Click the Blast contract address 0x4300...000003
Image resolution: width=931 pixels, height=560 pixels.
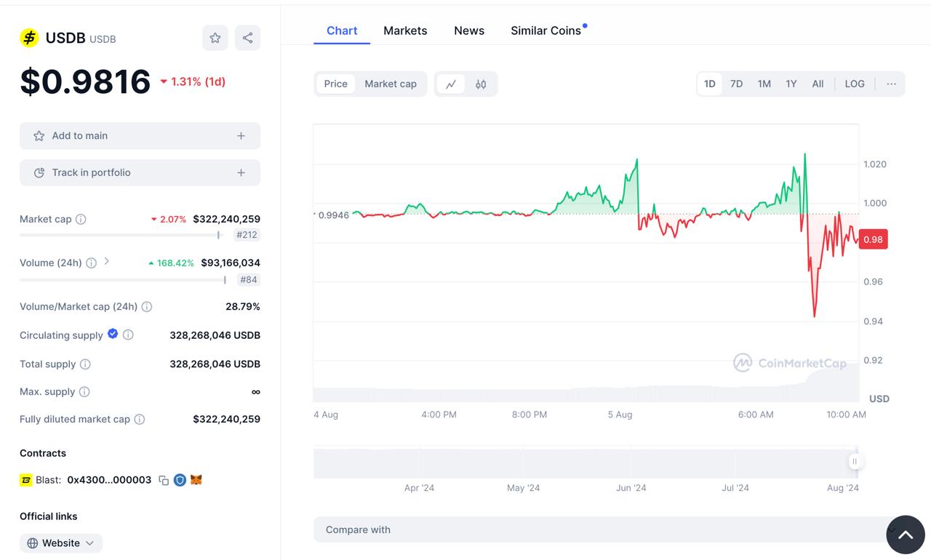(109, 480)
